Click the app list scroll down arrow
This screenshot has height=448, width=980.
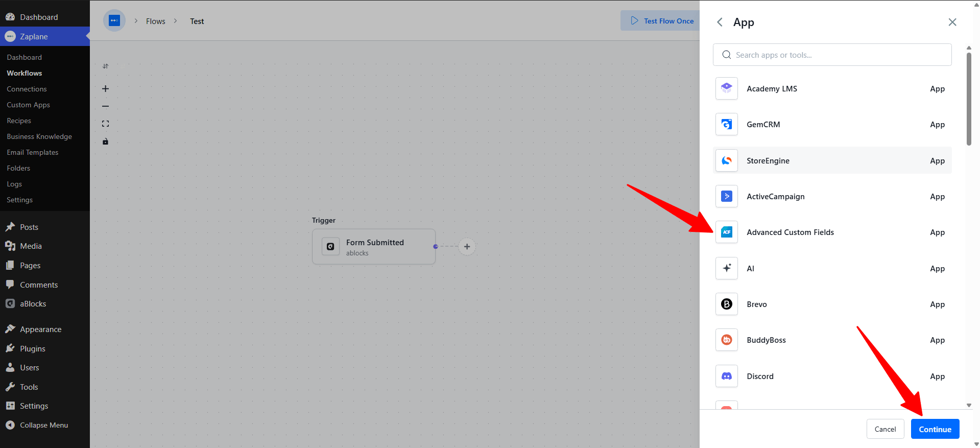tap(969, 406)
